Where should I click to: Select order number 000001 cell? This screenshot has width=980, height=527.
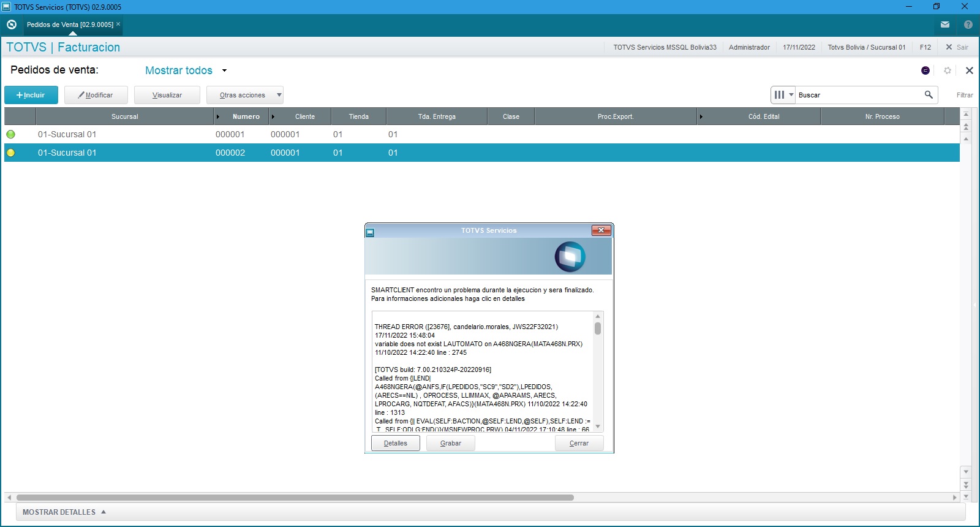coord(230,134)
